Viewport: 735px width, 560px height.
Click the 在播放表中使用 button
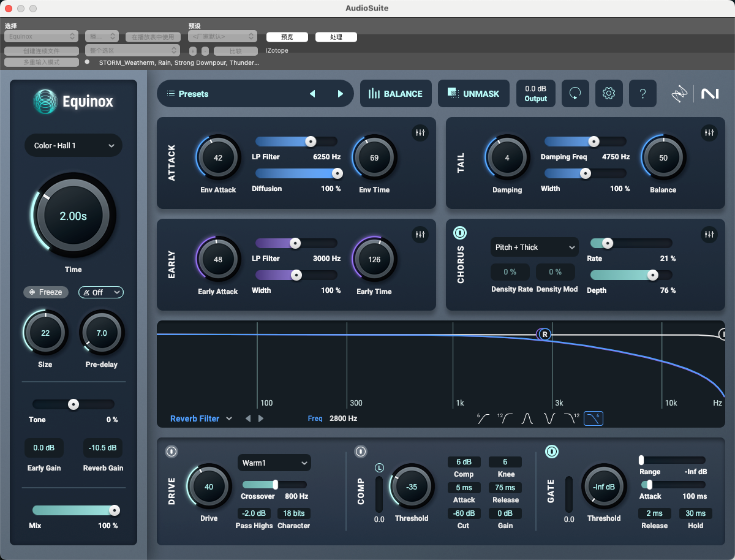point(153,37)
